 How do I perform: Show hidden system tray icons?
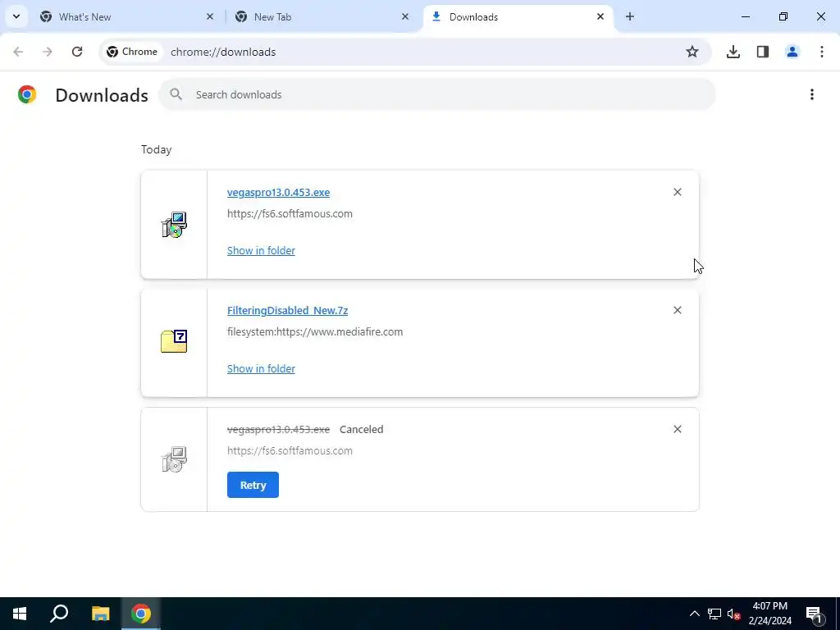point(694,614)
